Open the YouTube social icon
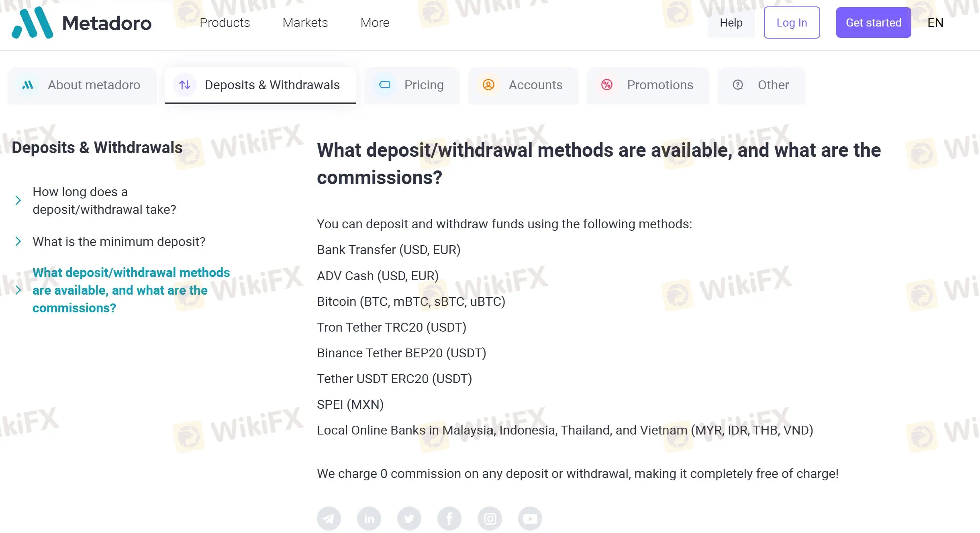This screenshot has height=533, width=980. pos(530,519)
